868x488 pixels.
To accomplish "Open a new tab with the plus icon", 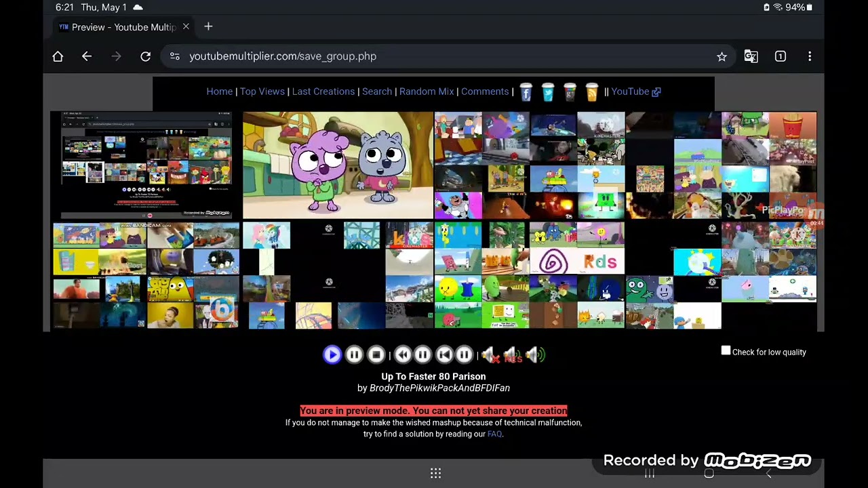I will click(x=208, y=26).
